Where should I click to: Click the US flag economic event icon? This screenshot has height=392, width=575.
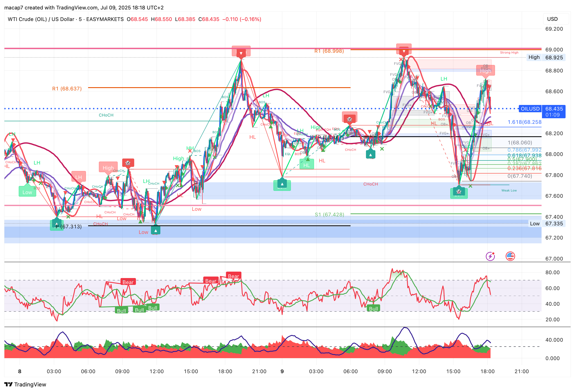(510, 256)
